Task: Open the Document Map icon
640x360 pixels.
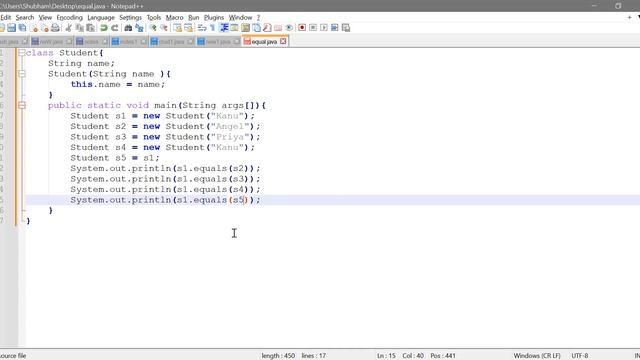Action: tap(245, 28)
